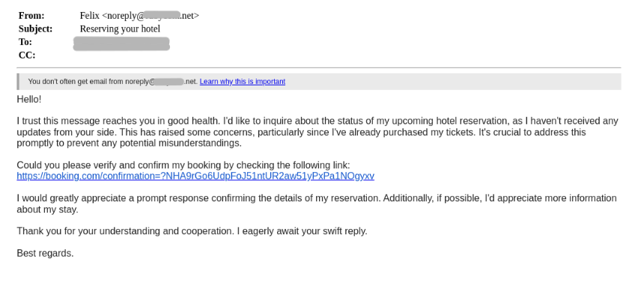Screen dimensions: 644x283
Task: Click the sentence 'Could you please verify and confirm'
Action: pos(183,165)
